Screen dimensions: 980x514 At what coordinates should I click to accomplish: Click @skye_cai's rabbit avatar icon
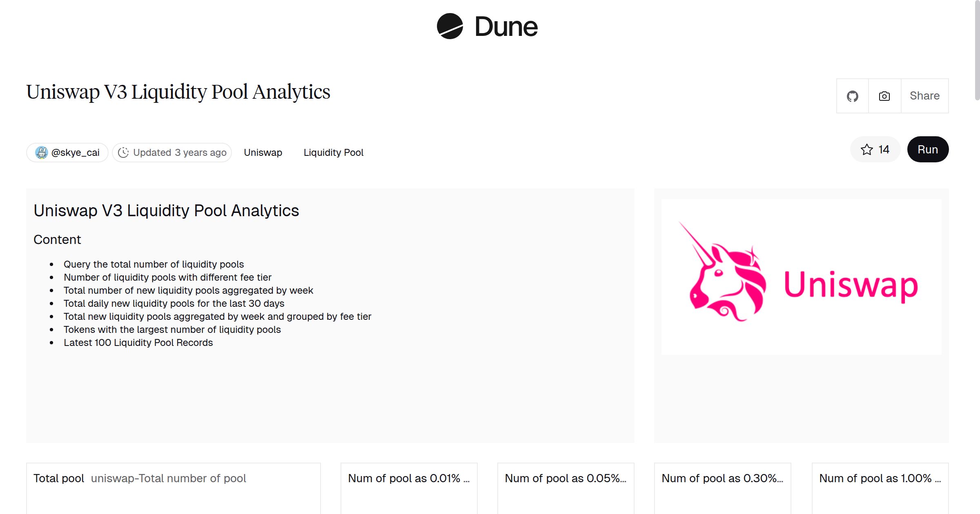point(42,152)
